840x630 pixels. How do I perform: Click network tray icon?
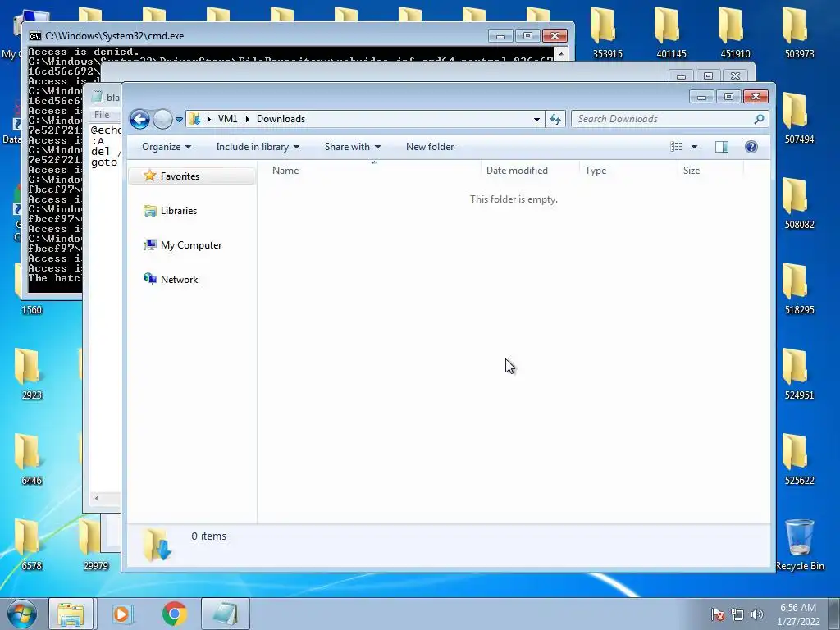tap(737, 614)
